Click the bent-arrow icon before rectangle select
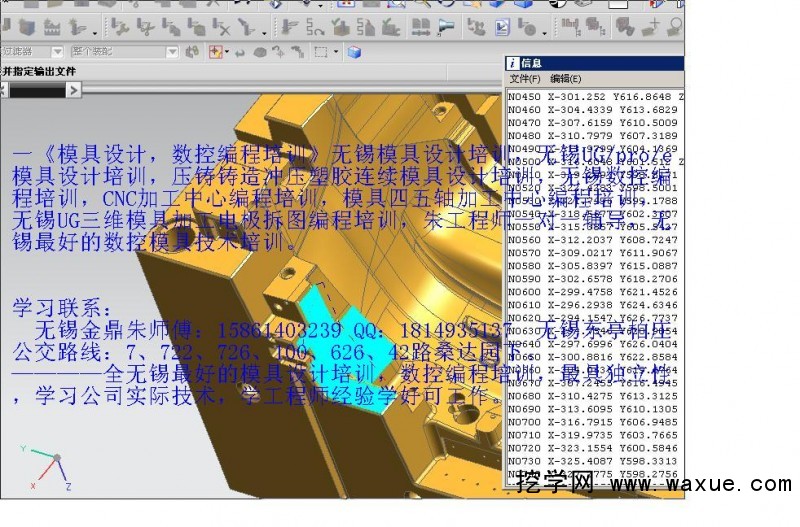 (x=298, y=52)
